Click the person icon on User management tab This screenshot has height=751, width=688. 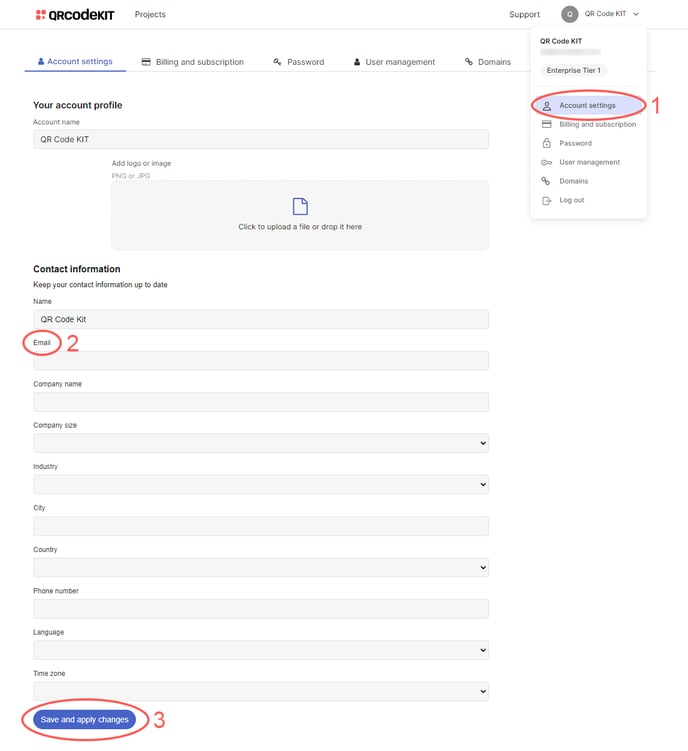356,62
